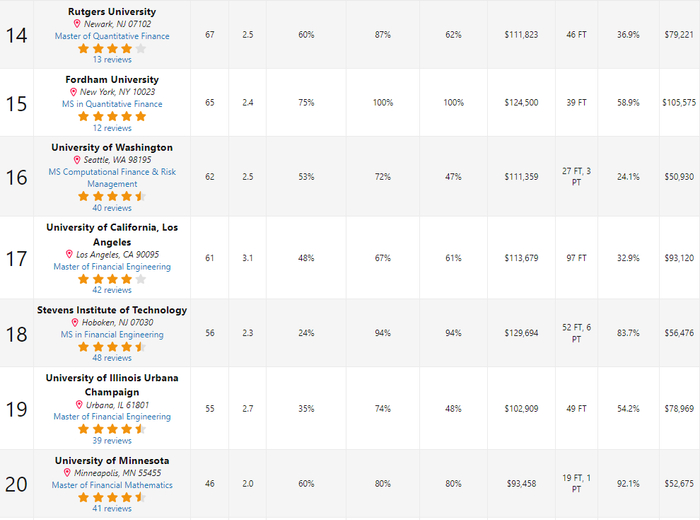This screenshot has height=520, width=700.
Task: Click the Rutgers University star rating
Action: [112, 48]
